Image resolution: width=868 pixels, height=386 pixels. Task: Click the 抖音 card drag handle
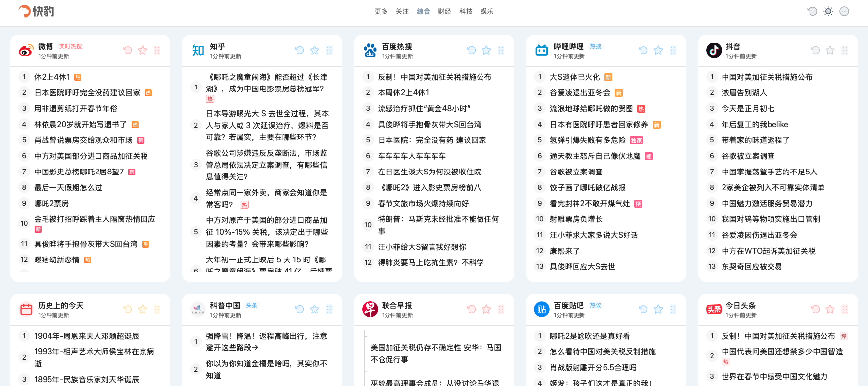pyautogui.click(x=845, y=50)
